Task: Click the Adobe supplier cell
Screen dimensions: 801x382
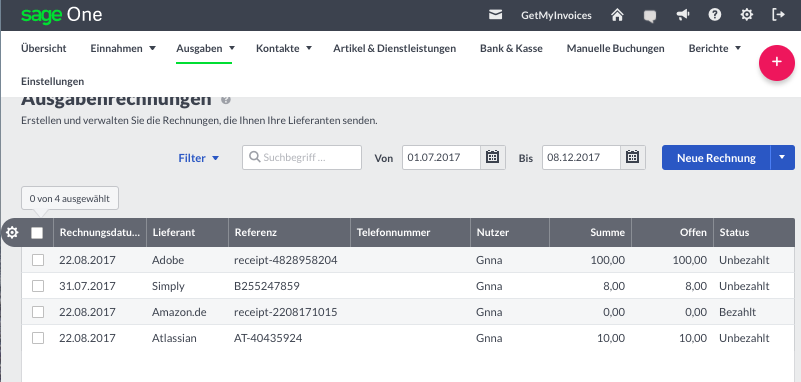Action: (x=168, y=260)
